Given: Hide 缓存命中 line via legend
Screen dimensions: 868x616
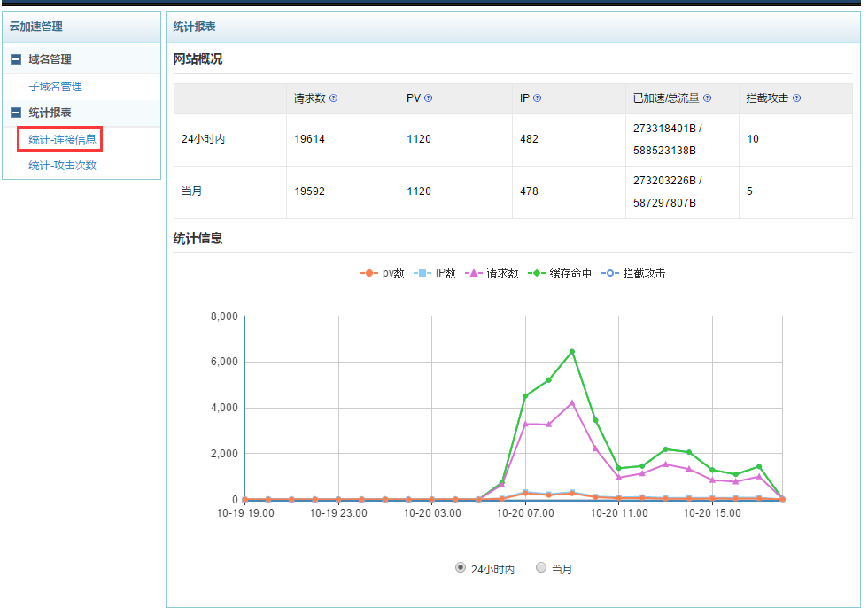Looking at the screenshot, I should (559, 273).
